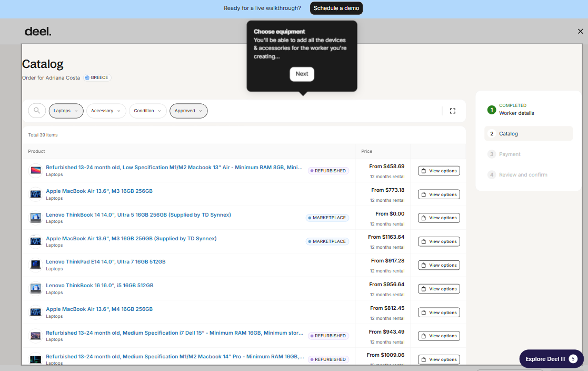This screenshot has width=588, height=371.
Task: Go to the Payment step
Action: tap(510, 154)
